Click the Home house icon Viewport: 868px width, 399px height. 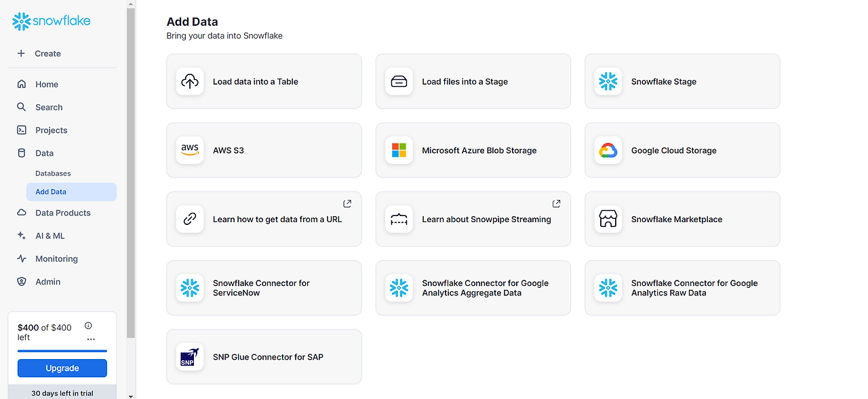pos(22,84)
